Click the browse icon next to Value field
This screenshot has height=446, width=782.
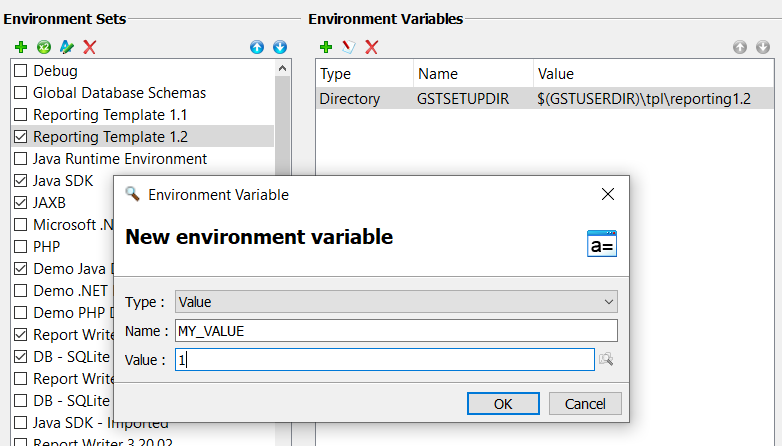point(606,359)
